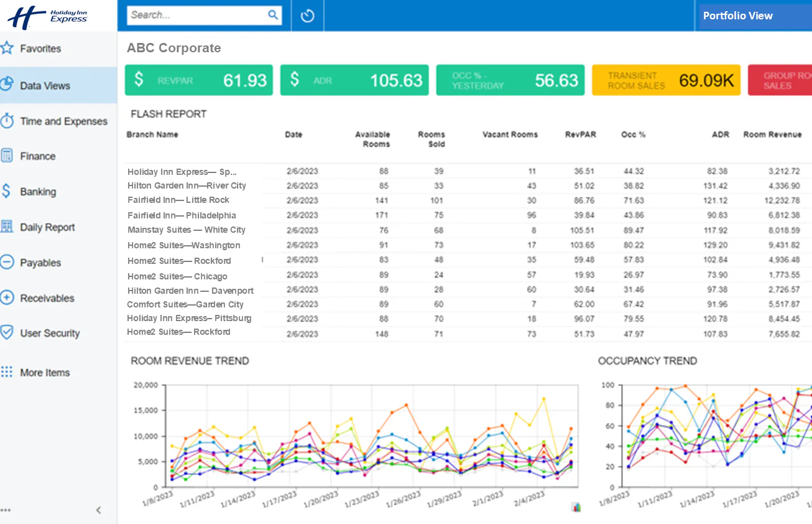Viewport: 812px width, 524px height.
Task: Go to Finance menu item
Action: coord(58,156)
